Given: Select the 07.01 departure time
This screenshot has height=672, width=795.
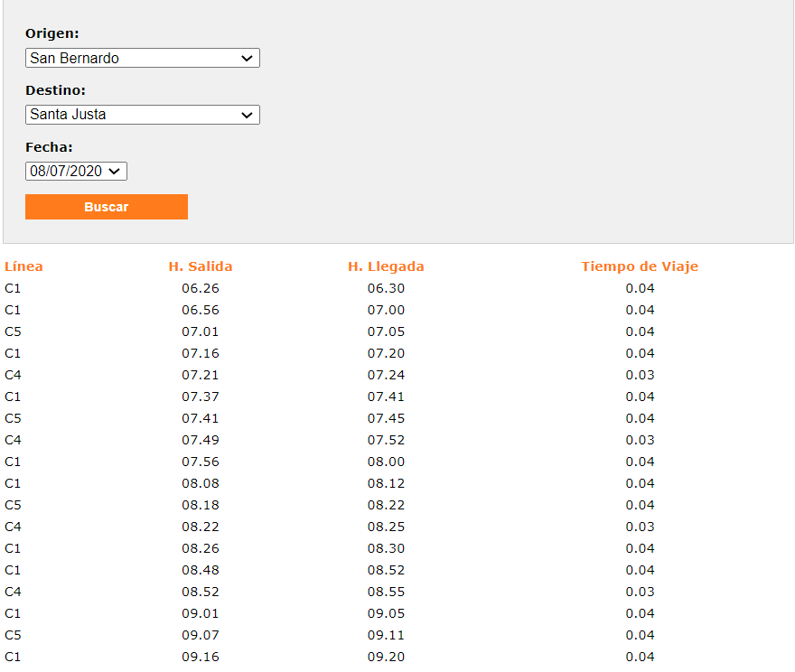Looking at the screenshot, I should coord(200,331).
